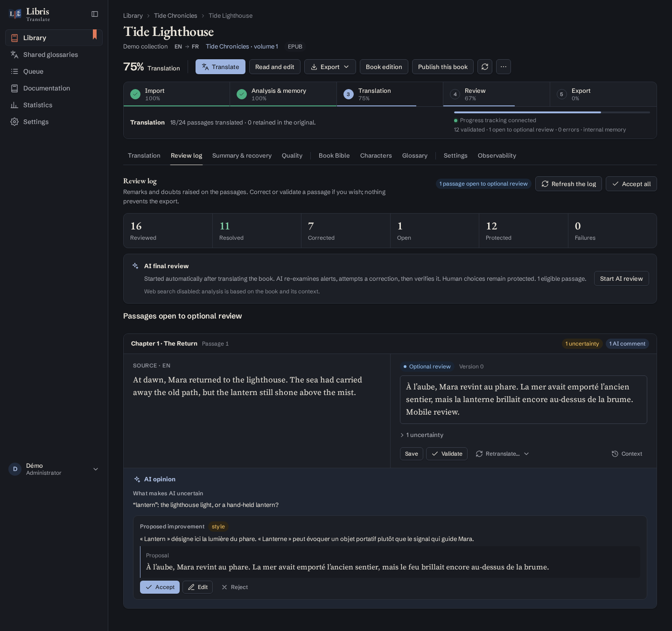672x631 pixels.
Task: Click Publish this book
Action: (443, 67)
